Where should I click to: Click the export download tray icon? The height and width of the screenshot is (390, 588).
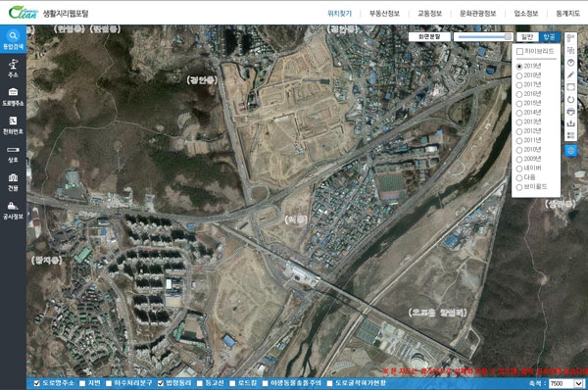[x=570, y=123]
